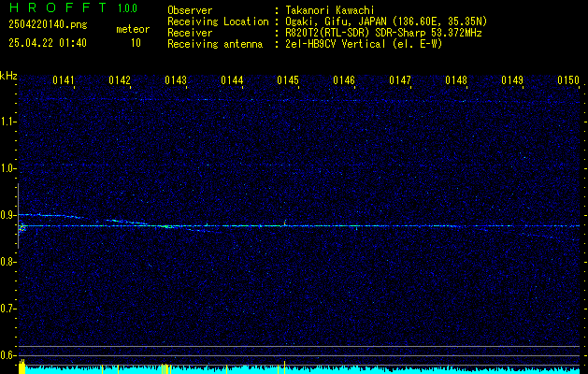
Task: Click observer name Takanori Kawachi
Action: [330, 10]
